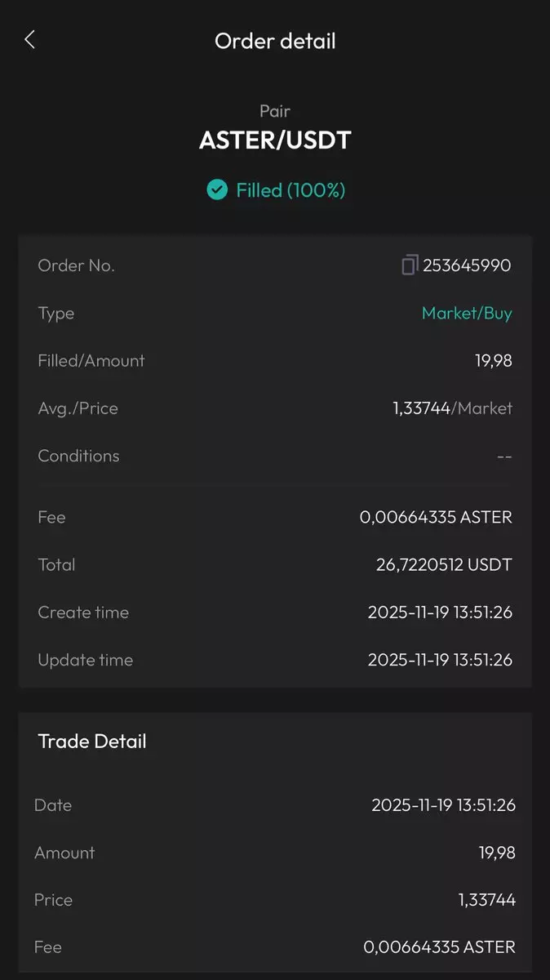This screenshot has width=550, height=980.
Task: Tap the Amount value in Trade Detail
Action: point(496,853)
